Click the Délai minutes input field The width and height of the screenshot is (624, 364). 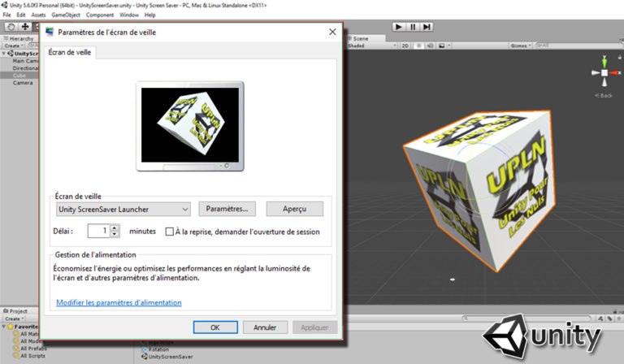(98, 231)
